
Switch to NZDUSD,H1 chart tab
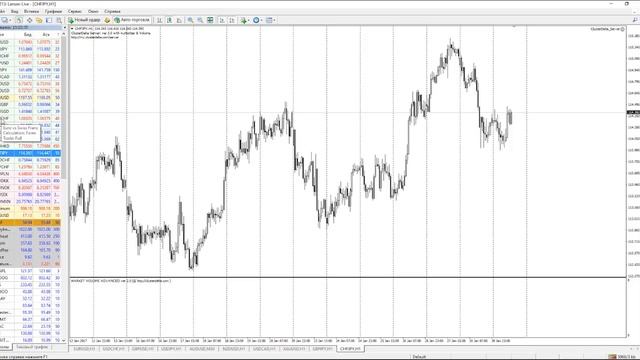(x=233, y=349)
